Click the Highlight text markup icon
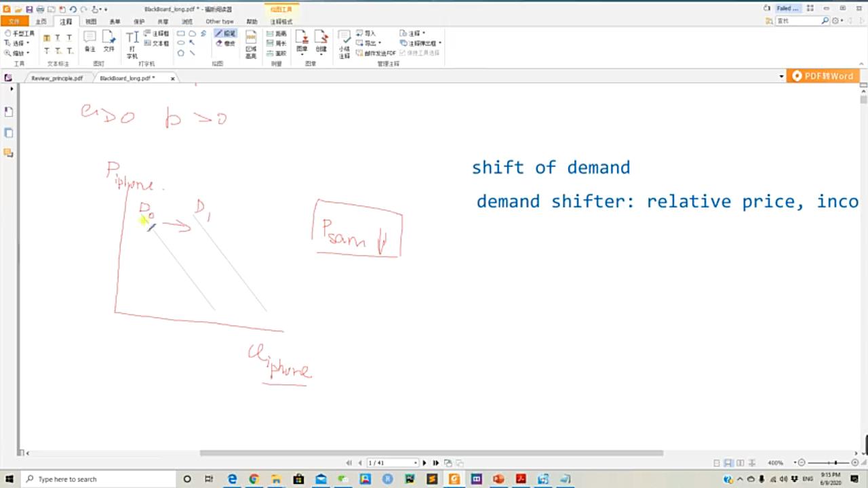Screen dimensions: 868x488 [x=47, y=38]
